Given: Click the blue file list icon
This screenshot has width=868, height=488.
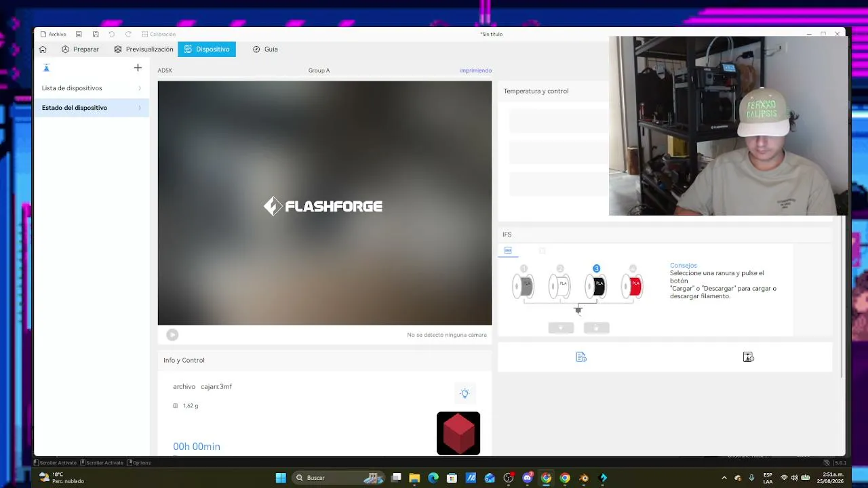Looking at the screenshot, I should point(581,357).
